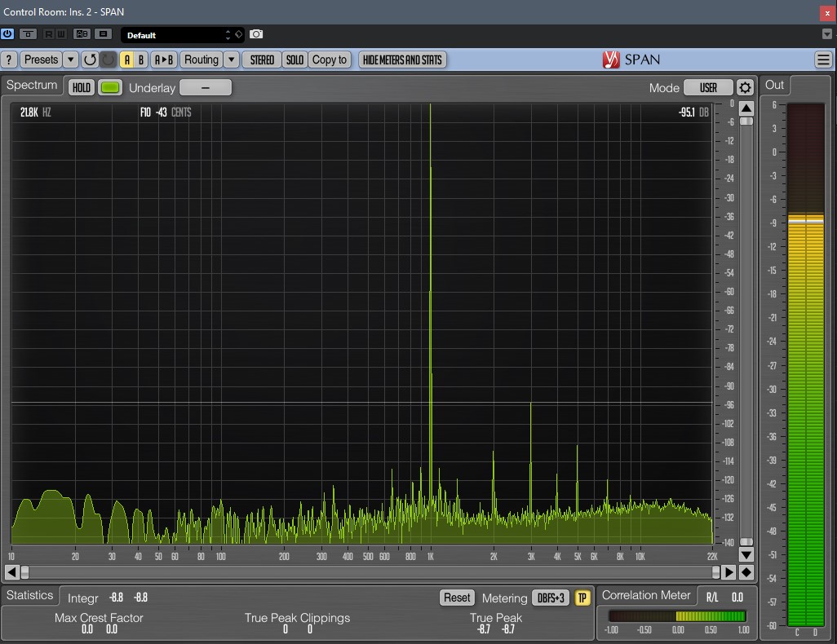Click the statistics Reset button

pos(457,598)
